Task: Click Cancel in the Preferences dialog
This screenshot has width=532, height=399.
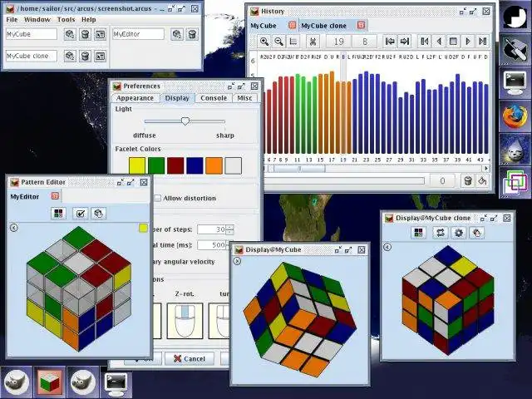Action: point(190,358)
